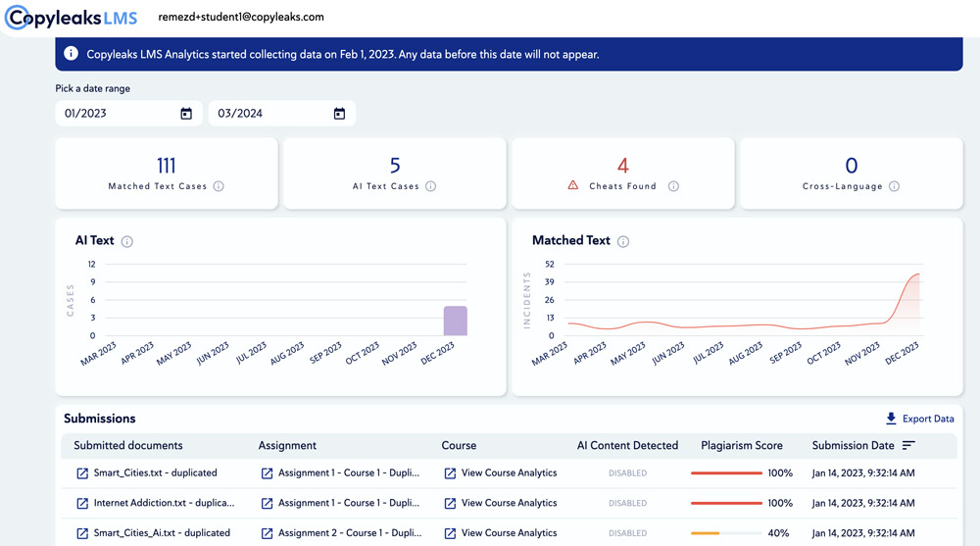Click the 100% plagiarism bar for Internet Addiction
The height and width of the screenshot is (546, 980).
point(726,504)
